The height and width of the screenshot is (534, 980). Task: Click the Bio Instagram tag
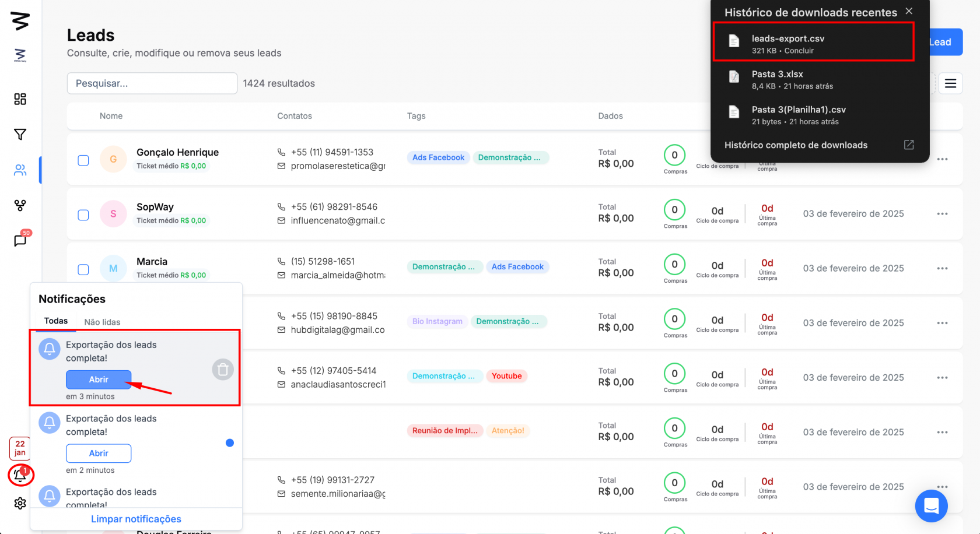tap(437, 321)
